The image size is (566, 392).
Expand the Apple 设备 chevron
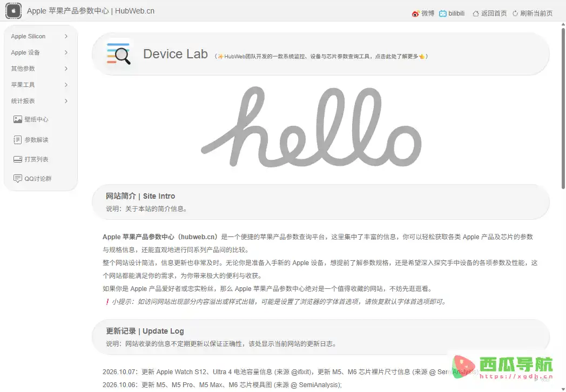[x=66, y=52]
